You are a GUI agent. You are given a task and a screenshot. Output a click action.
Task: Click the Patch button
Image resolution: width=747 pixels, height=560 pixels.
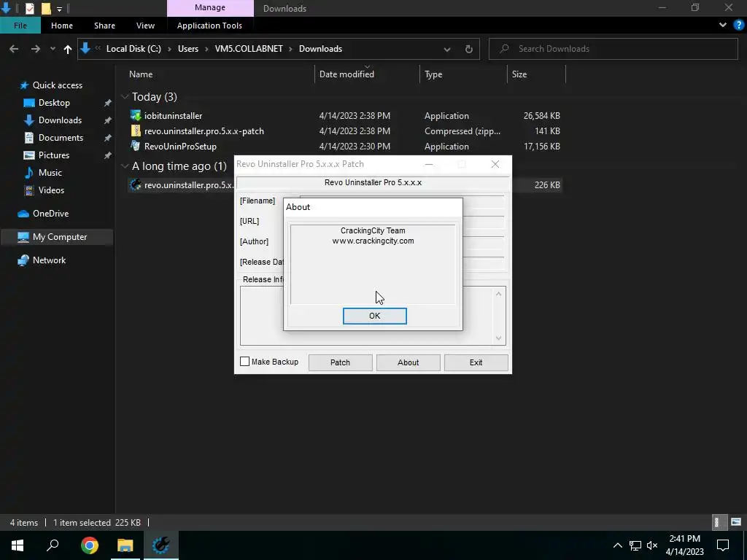(340, 362)
